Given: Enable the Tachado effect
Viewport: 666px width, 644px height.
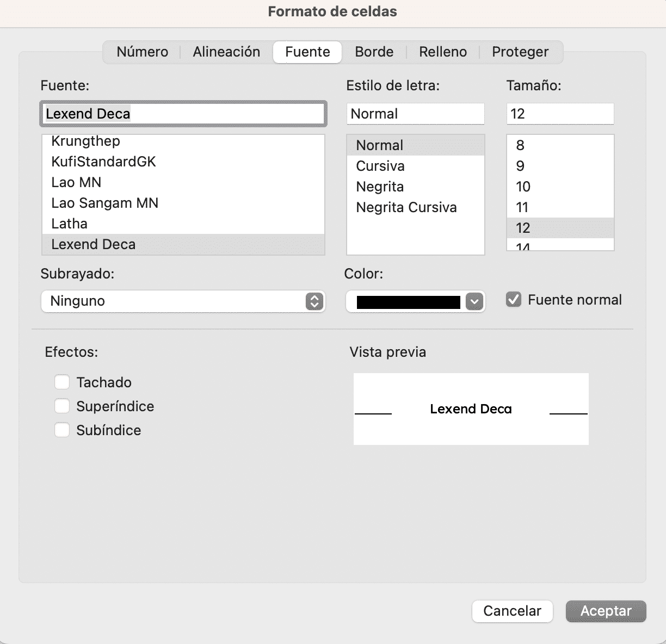Looking at the screenshot, I should click(61, 382).
